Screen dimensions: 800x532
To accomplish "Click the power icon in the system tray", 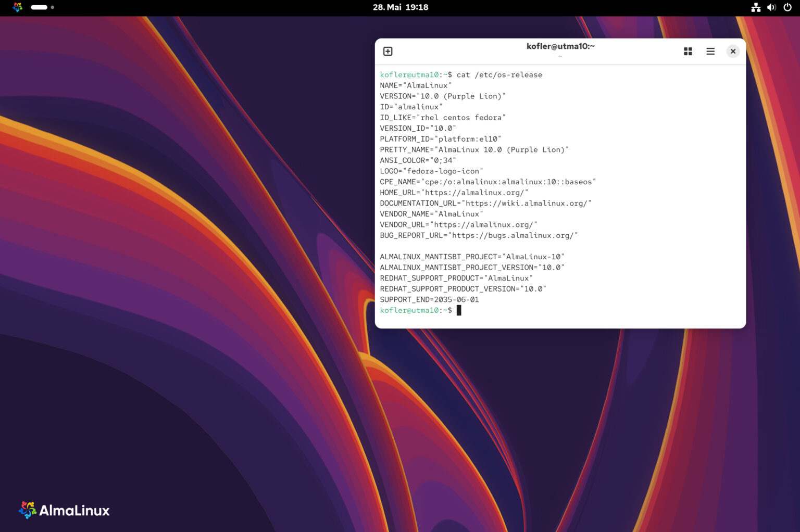I will pyautogui.click(x=787, y=7).
